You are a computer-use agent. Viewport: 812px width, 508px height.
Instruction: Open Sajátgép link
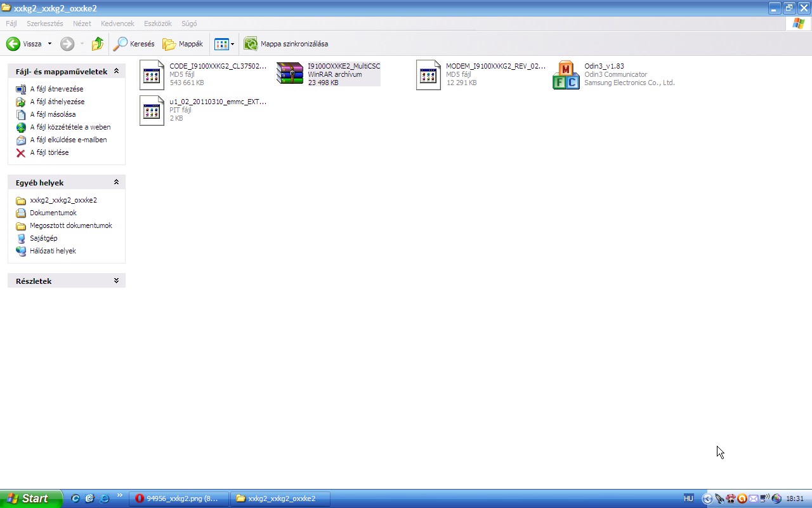[x=44, y=238]
